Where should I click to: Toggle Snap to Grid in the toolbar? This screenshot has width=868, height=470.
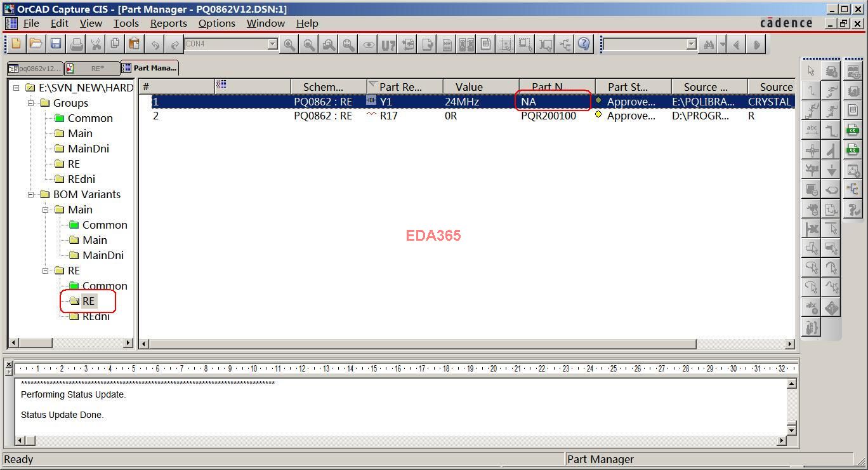click(x=506, y=44)
